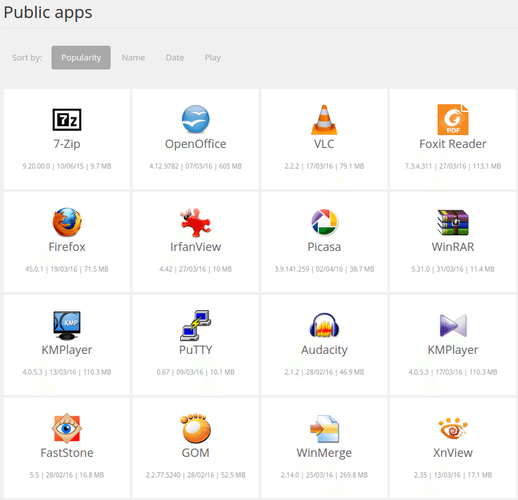The image size is (518, 500).
Task: Click FastStone details '5.5 | 28/02/16 | 16.8 MB'
Action: [x=67, y=475]
